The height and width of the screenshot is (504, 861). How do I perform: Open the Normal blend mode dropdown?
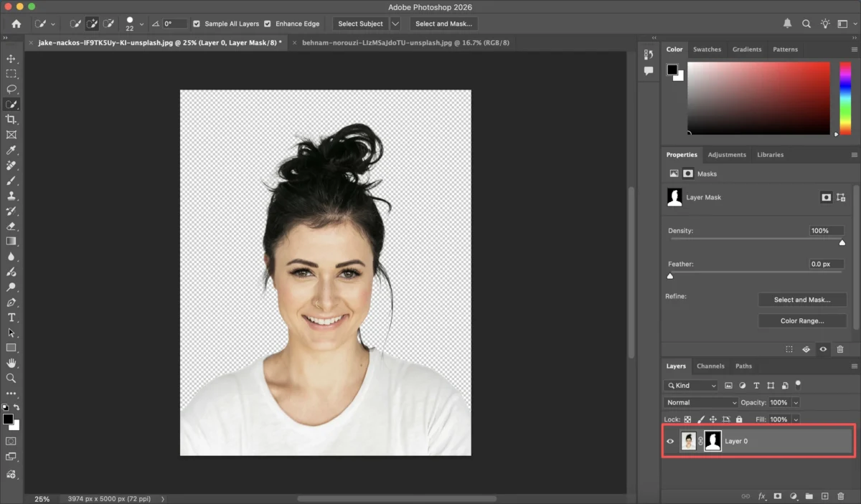pyautogui.click(x=700, y=403)
